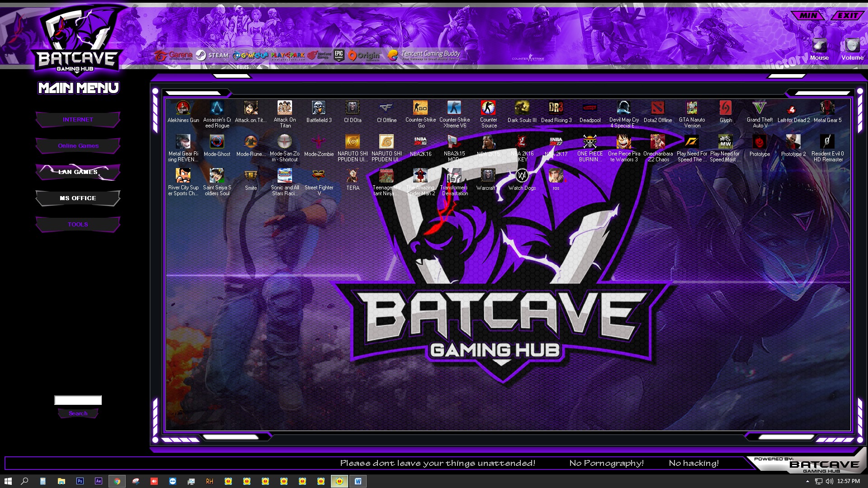Open File Explorer from the taskbar
868x488 pixels.
(x=61, y=481)
